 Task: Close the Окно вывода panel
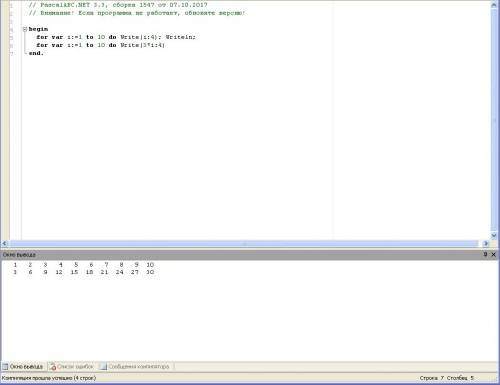click(494, 254)
